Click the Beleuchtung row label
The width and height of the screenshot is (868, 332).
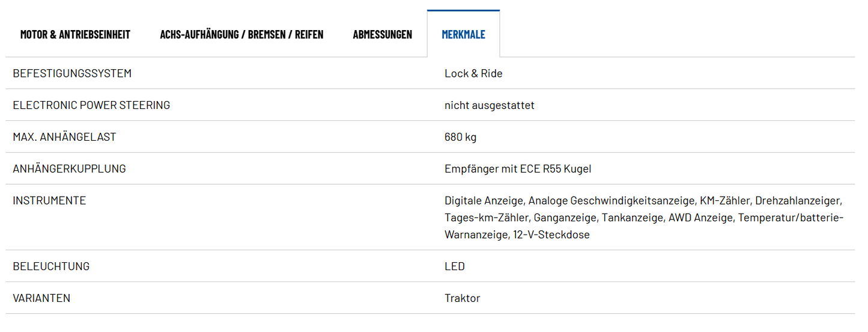(x=51, y=266)
